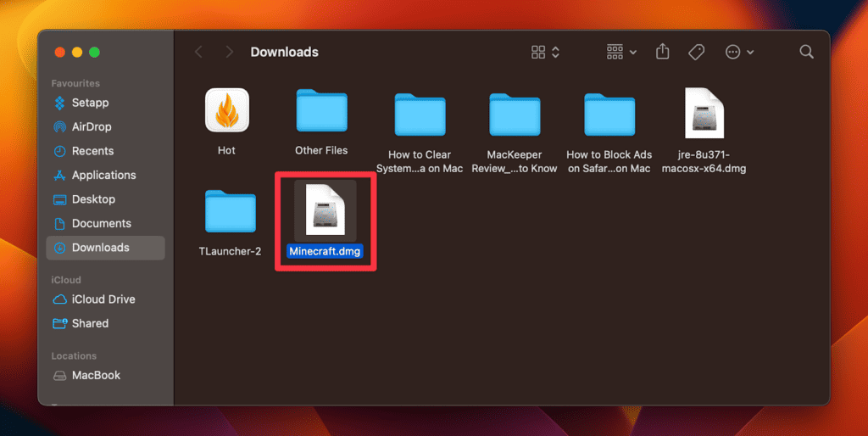Click the Downloads window title
This screenshot has height=436, width=868.
[285, 52]
